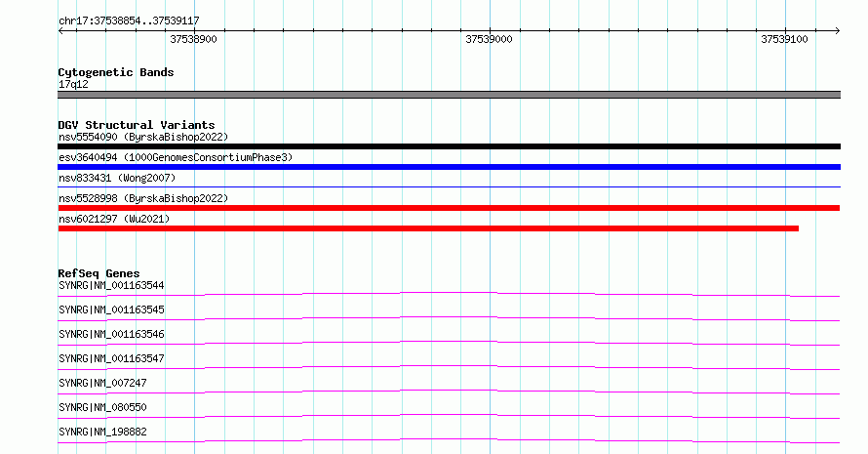The image size is (868, 454).
Task: Click the chr17:37538854..37539117 region label
Action: point(129,21)
